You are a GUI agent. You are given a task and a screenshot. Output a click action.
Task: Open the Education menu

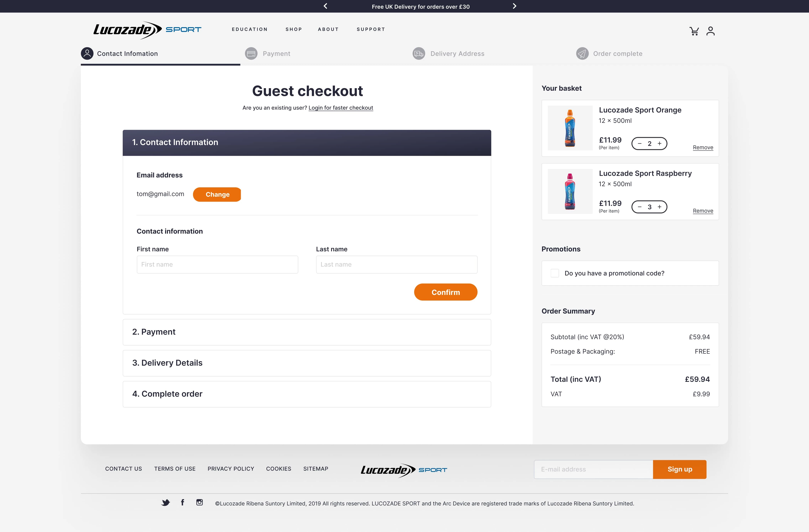pyautogui.click(x=250, y=29)
